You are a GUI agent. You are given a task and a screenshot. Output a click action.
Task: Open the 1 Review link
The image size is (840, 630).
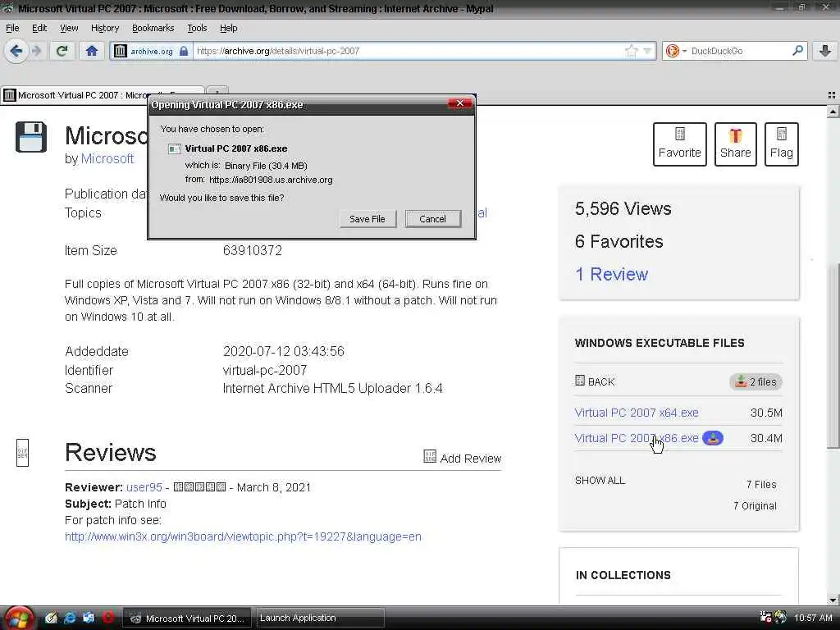[611, 274]
